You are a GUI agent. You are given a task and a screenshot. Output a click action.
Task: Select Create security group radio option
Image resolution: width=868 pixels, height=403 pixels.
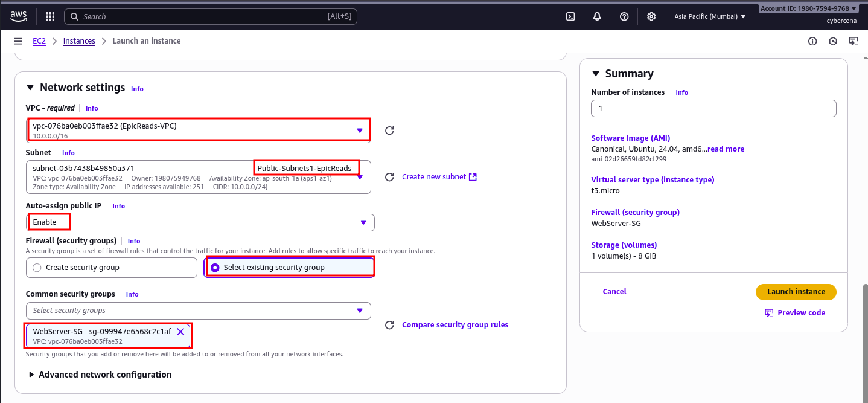37,268
